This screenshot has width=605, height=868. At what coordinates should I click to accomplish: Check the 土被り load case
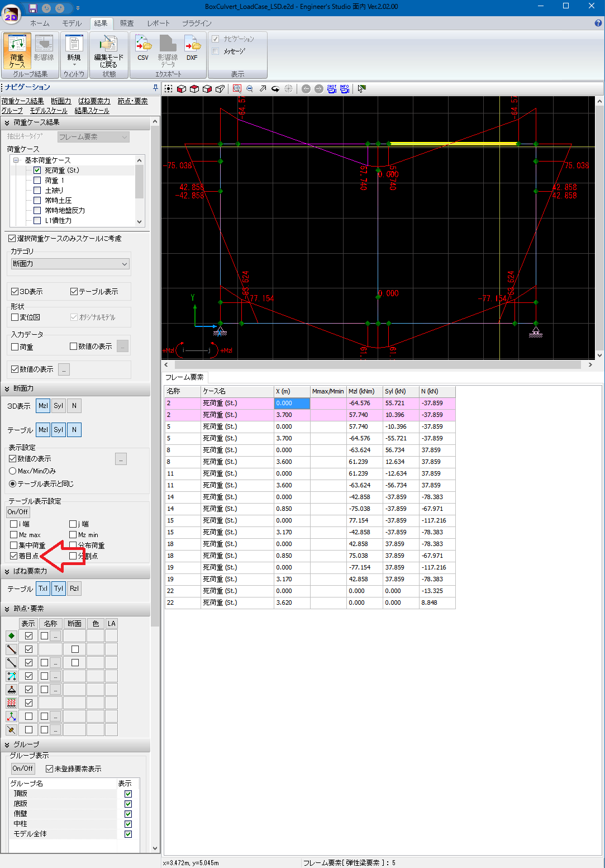(x=37, y=191)
